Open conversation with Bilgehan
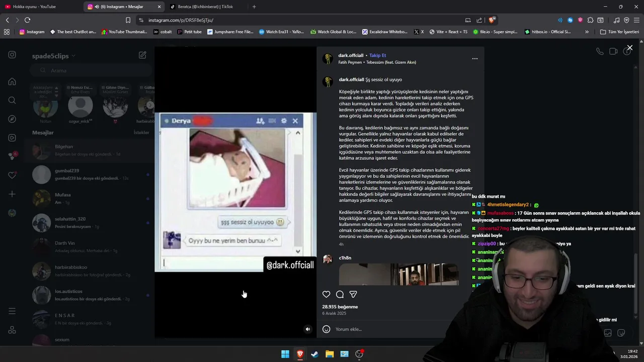644x362 pixels. pyautogui.click(x=92, y=150)
